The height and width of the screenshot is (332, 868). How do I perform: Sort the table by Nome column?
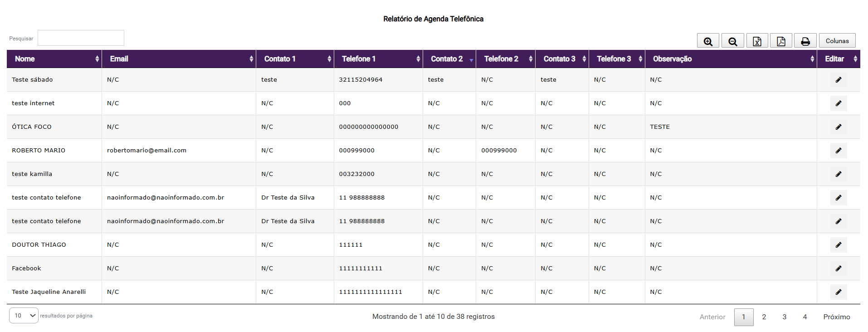(54, 59)
